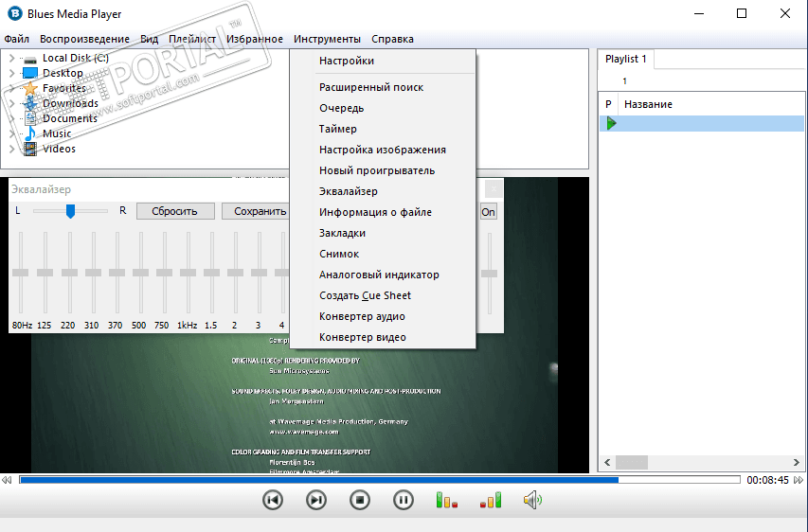The image size is (808, 532).
Task: Select Настройки from the Инструменты menu
Action: point(383,61)
